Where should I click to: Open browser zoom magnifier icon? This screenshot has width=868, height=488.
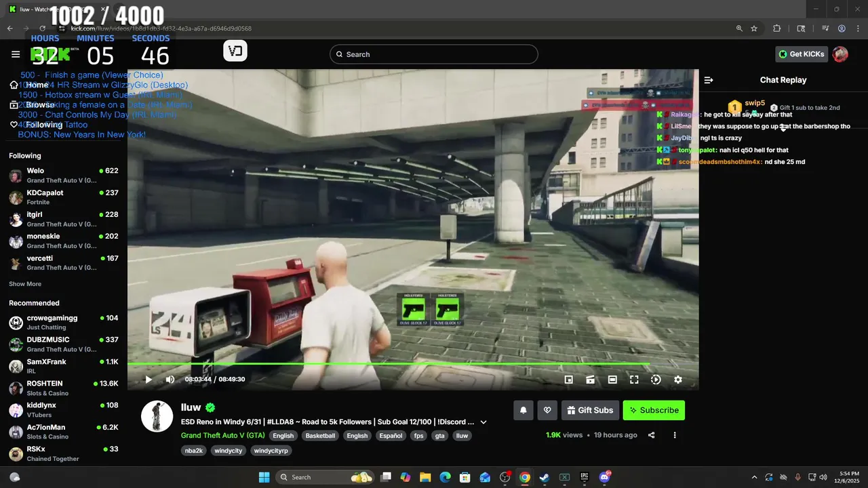[x=739, y=28]
